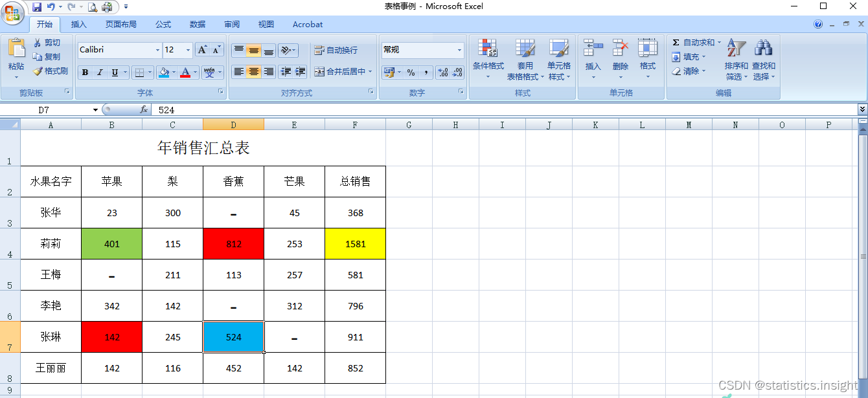The height and width of the screenshot is (398, 868).
Task: Save the workbook from quick access toolbar
Action: click(x=37, y=7)
